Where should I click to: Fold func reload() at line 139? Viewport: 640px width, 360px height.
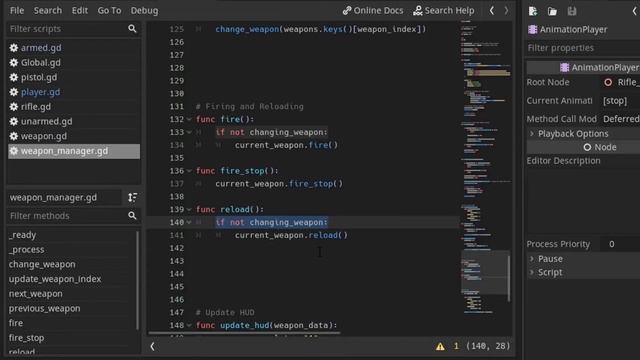(x=189, y=210)
